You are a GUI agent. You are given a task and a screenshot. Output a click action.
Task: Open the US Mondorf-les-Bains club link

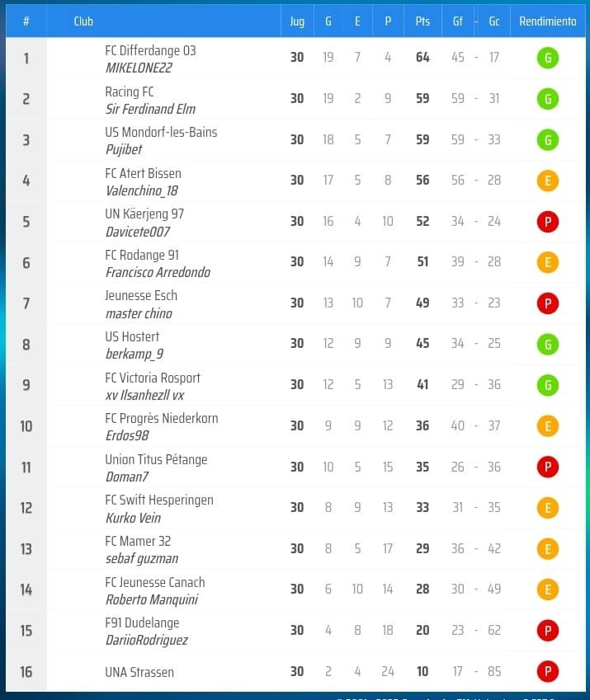(161, 132)
